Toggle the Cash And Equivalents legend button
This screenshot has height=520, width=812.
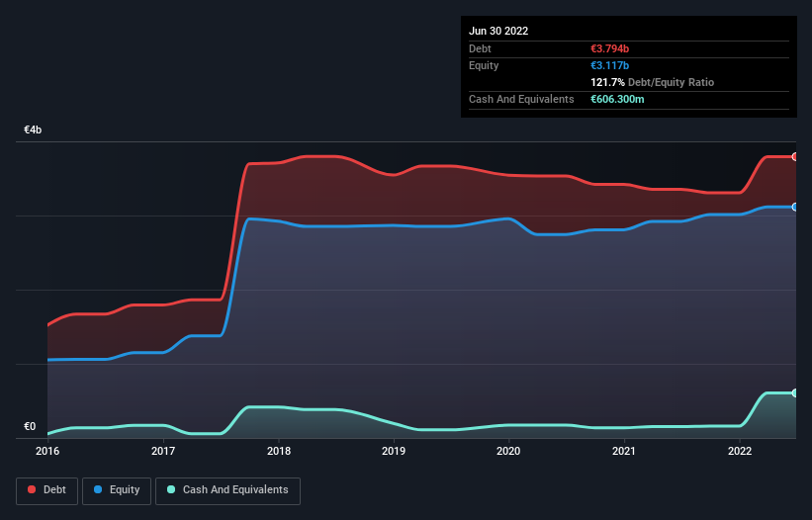(227, 490)
